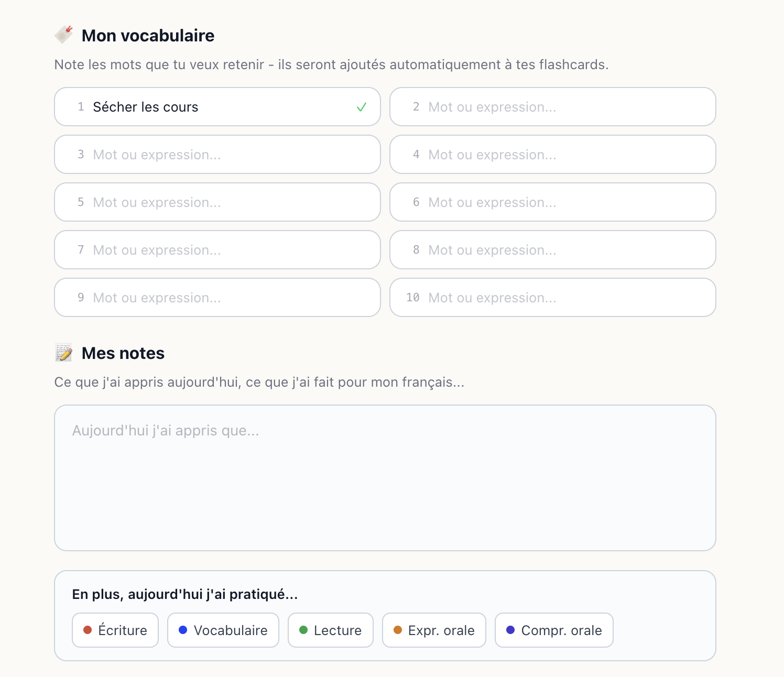Focus vocabulary field number 2
Screen dimensions: 784x677
click(x=553, y=107)
